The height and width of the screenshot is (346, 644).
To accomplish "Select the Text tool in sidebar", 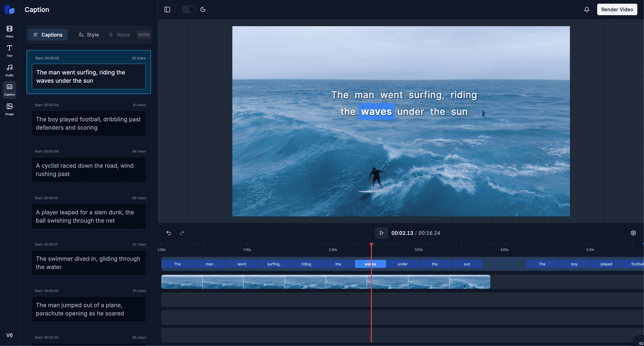I will tap(9, 51).
